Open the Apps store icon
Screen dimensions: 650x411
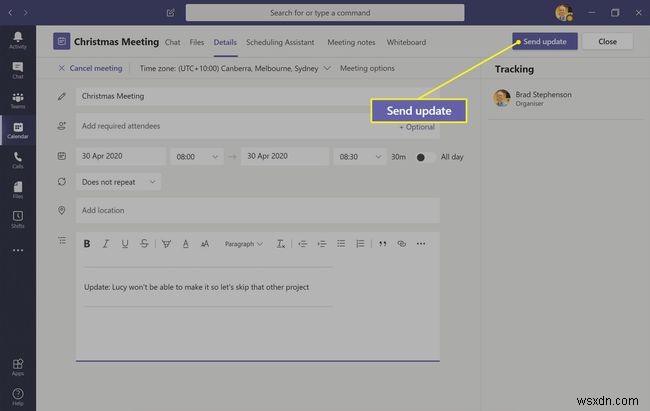click(18, 367)
